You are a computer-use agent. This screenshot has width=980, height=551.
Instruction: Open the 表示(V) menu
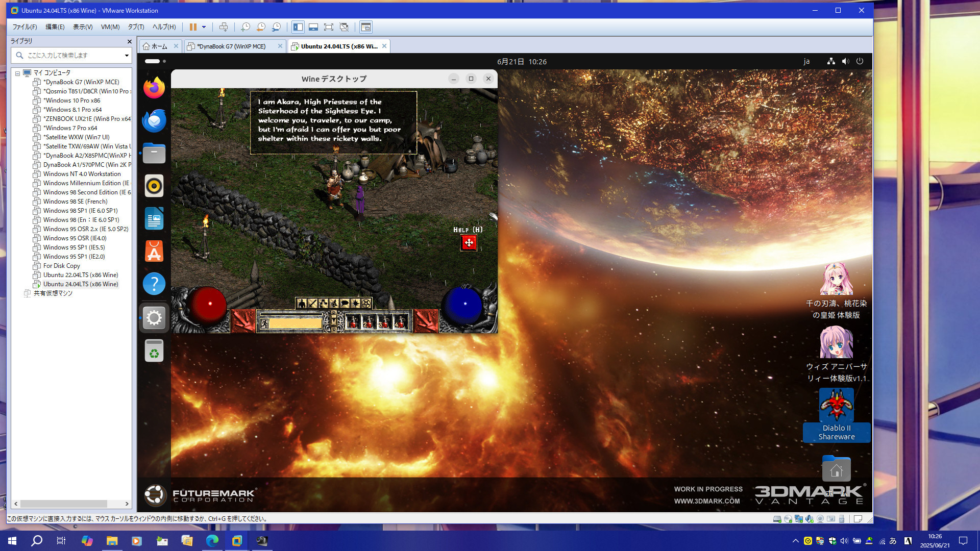[x=83, y=27]
